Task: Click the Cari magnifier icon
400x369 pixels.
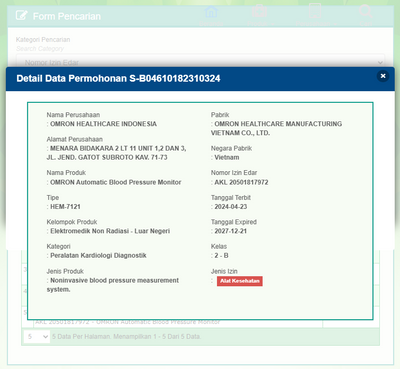Action: click(365, 11)
